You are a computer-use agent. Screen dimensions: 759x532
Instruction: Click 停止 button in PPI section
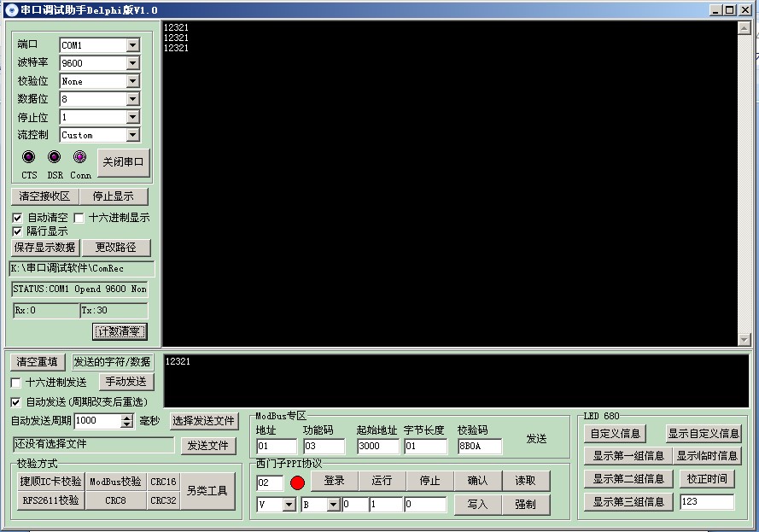(x=429, y=481)
